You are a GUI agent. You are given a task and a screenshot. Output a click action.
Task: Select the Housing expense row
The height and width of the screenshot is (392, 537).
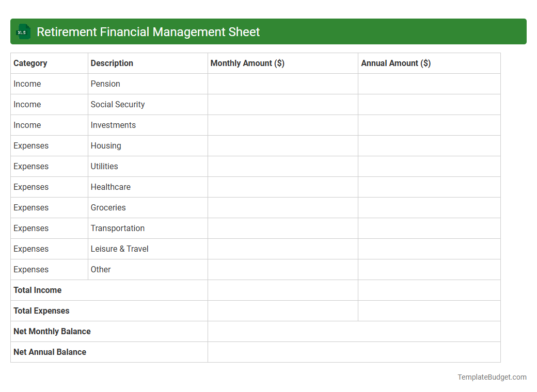[x=106, y=145]
